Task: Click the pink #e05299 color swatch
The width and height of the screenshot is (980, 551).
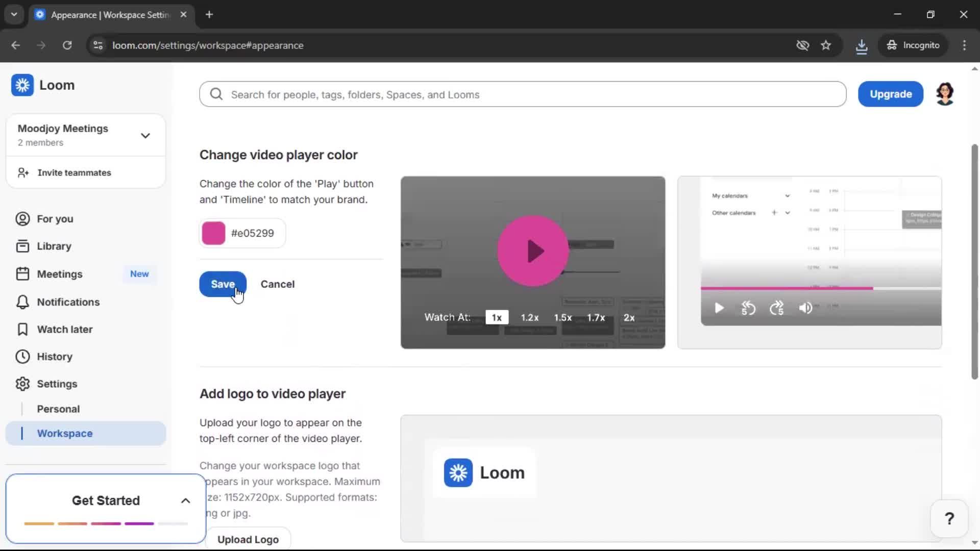Action: [213, 233]
